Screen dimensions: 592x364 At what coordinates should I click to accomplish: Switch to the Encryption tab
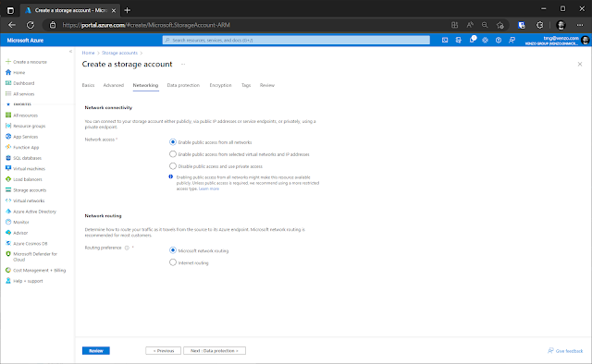[x=220, y=85]
